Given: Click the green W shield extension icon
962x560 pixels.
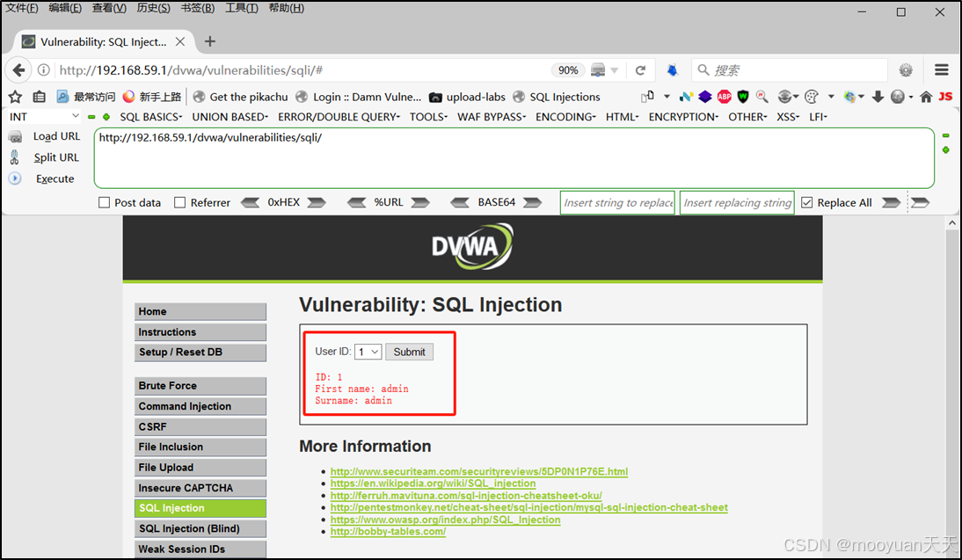Looking at the screenshot, I should coord(743,97).
